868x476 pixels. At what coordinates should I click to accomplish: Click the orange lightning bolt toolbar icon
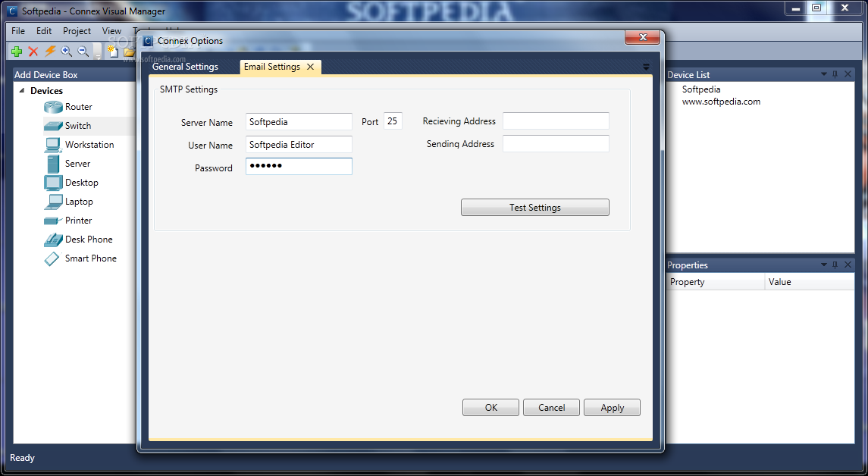click(x=50, y=51)
